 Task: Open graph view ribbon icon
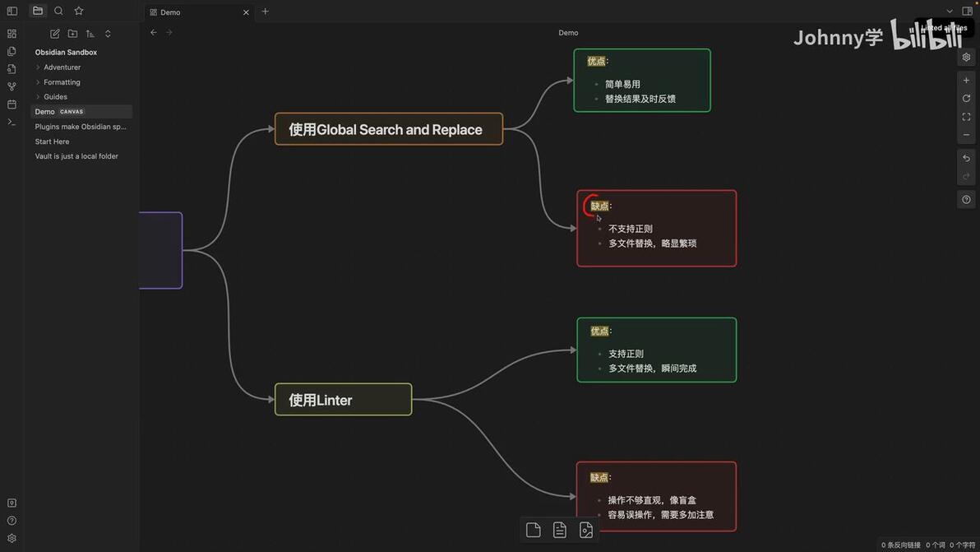point(12,86)
